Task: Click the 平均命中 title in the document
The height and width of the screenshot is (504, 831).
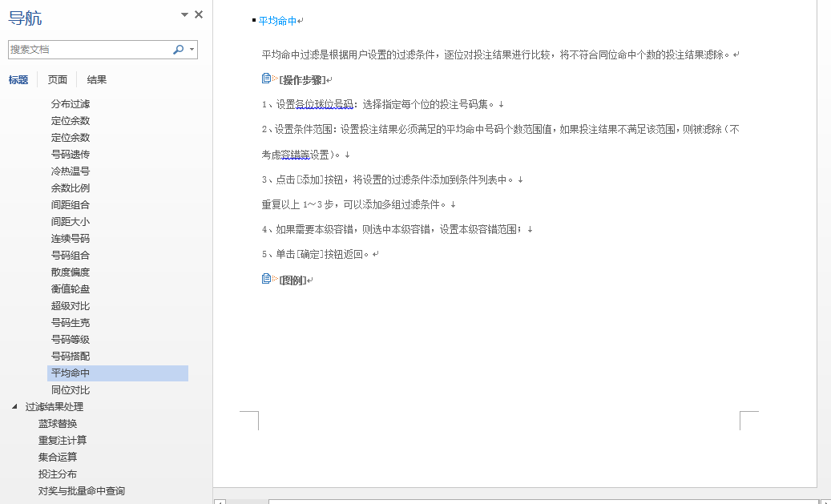Action: pyautogui.click(x=277, y=21)
